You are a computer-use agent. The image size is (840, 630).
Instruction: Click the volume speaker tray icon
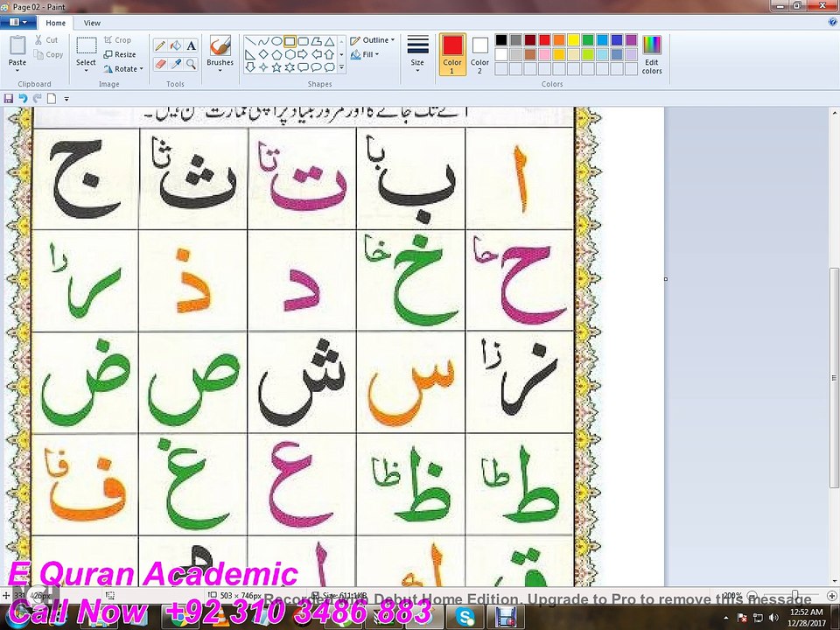(x=773, y=619)
